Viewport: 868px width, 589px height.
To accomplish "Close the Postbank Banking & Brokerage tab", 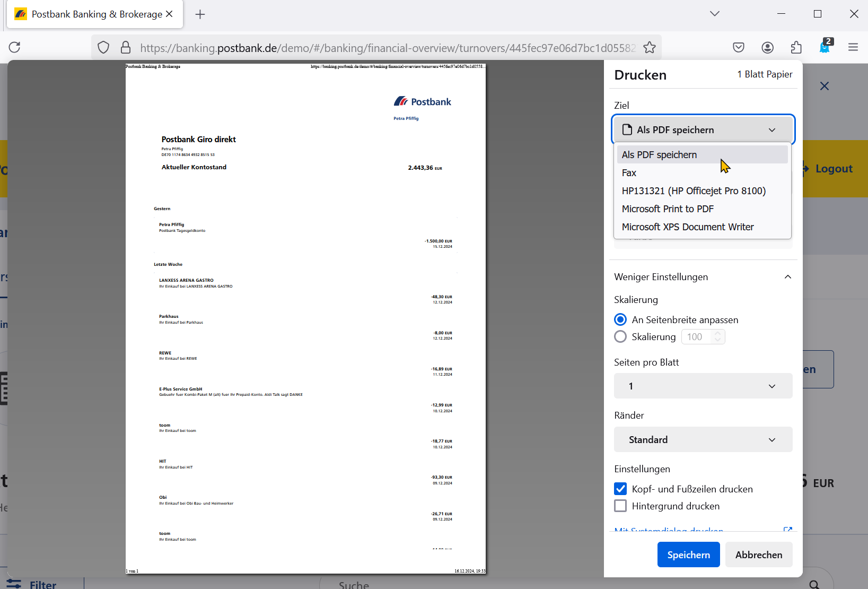I will (x=169, y=14).
